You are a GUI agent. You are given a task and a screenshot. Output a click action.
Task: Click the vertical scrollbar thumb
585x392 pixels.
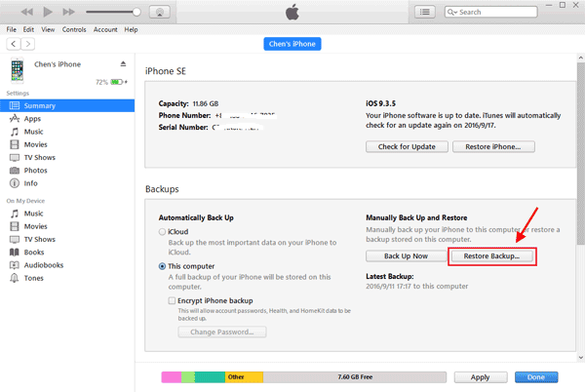point(581,154)
